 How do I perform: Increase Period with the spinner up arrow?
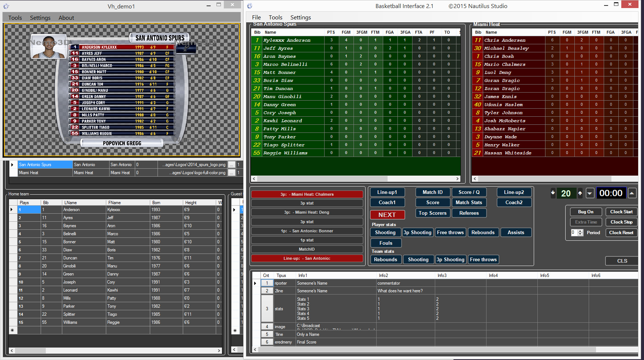click(581, 231)
